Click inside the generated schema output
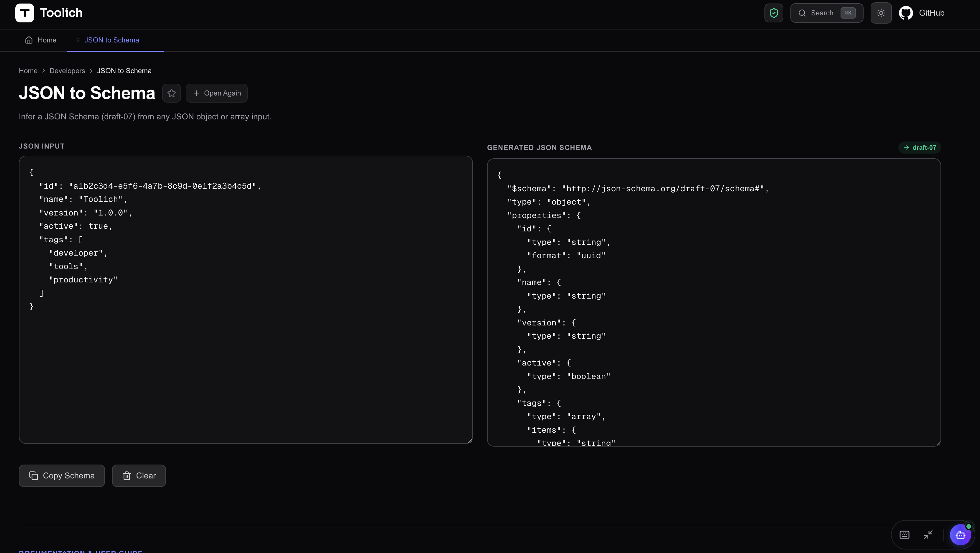This screenshot has height=553, width=980. click(x=714, y=302)
